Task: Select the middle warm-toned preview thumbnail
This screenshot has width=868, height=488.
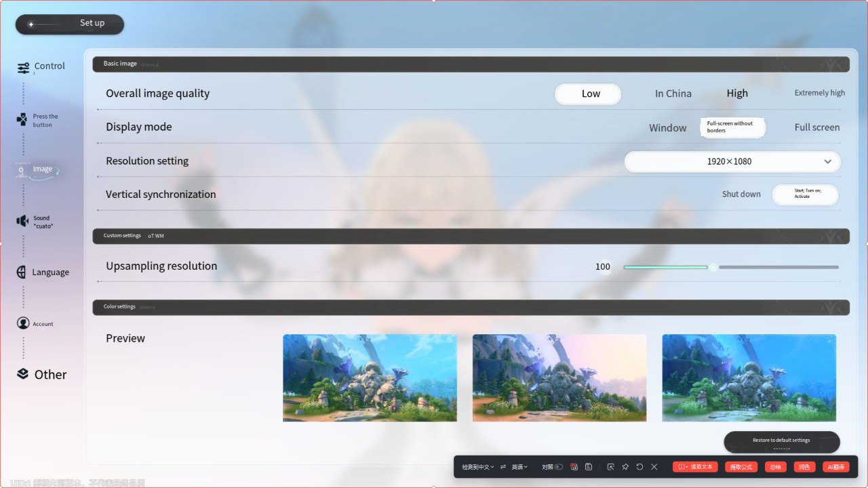Action: point(559,378)
